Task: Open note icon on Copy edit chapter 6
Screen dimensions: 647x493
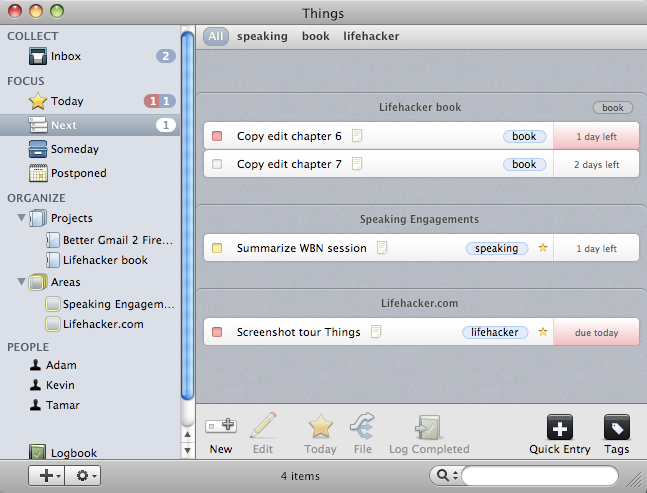Action: coord(357,135)
